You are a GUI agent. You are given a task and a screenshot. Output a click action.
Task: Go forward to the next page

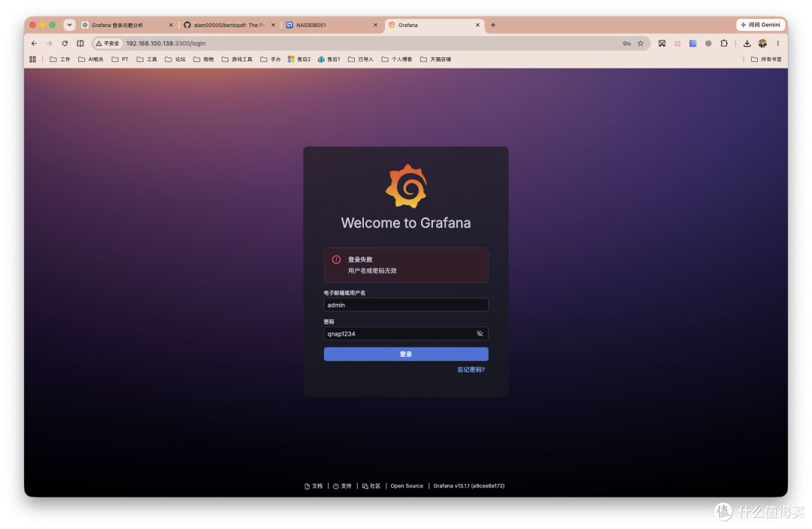coord(49,44)
